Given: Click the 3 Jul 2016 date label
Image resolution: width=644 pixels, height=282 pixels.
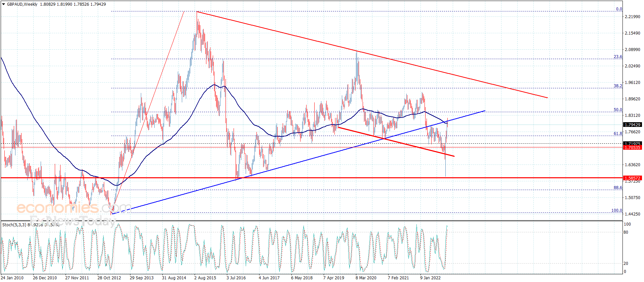Looking at the screenshot, I should (236, 278).
